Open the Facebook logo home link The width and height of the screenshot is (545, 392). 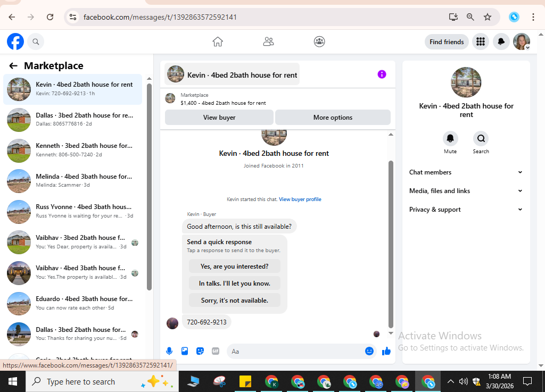pos(15,41)
